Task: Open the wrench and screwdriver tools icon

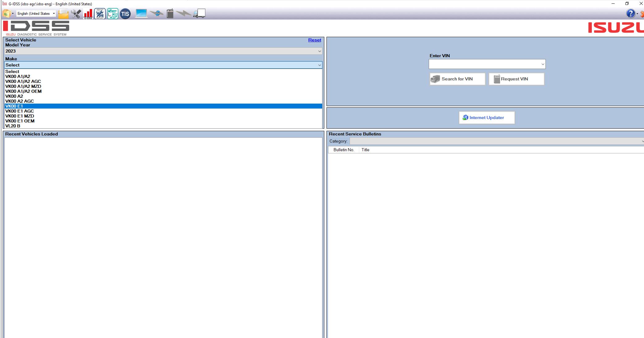Action: click(x=76, y=14)
